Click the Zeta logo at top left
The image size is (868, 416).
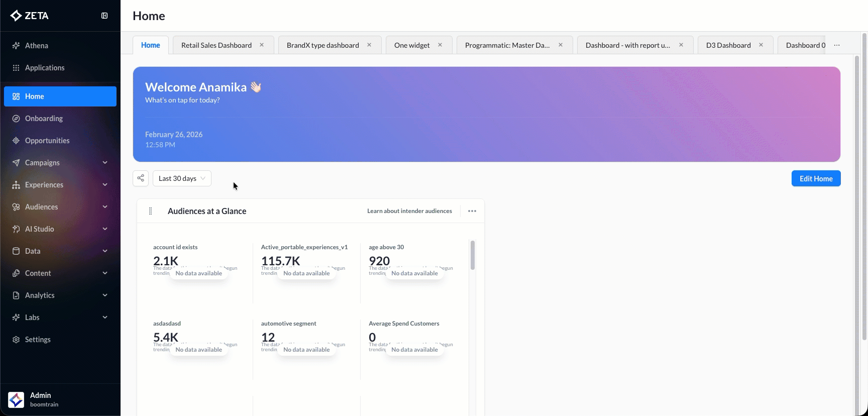pyautogui.click(x=30, y=16)
